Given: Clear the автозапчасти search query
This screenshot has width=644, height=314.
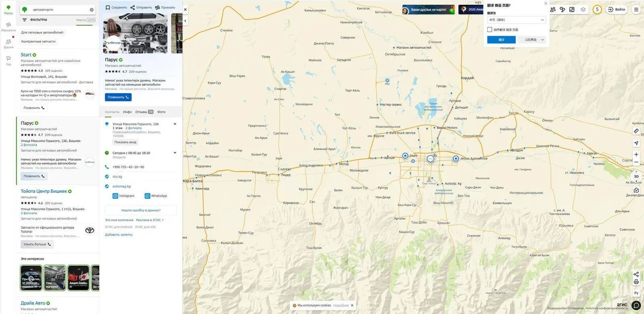Looking at the screenshot, I should point(92,10).
